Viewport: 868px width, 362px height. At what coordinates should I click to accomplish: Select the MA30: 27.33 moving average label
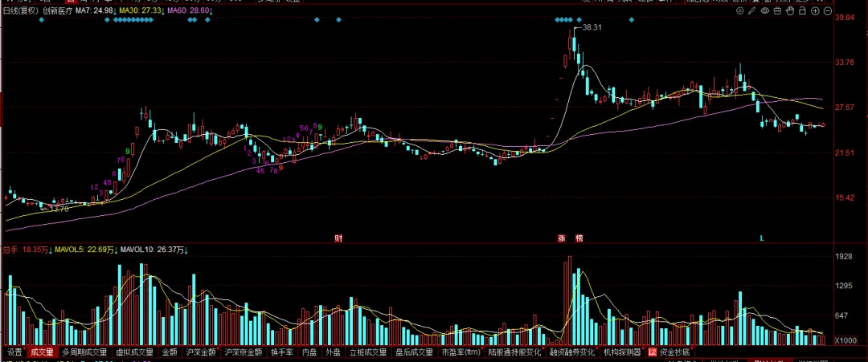(141, 10)
